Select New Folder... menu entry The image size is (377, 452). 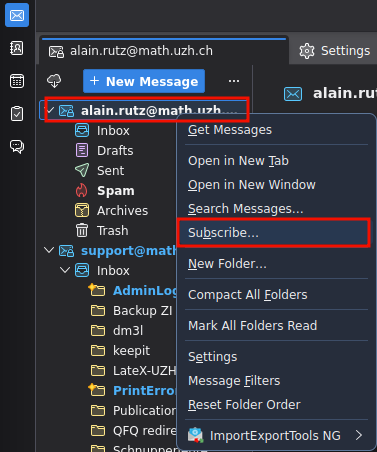tap(276, 264)
